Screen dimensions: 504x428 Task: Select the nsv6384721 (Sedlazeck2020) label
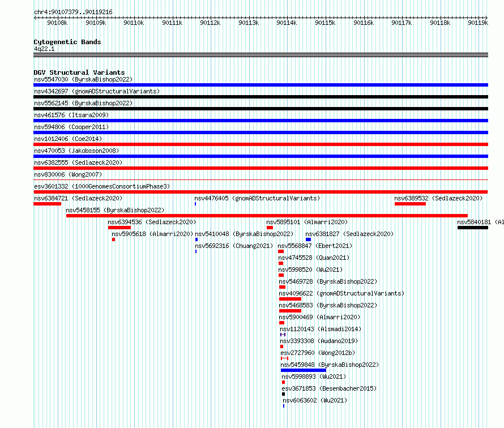tap(78, 198)
